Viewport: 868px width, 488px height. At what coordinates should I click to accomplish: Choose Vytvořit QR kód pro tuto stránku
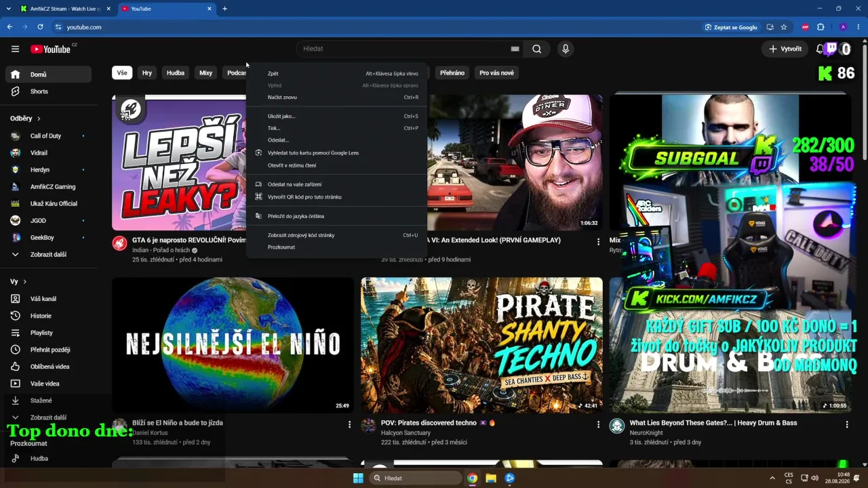pyautogui.click(x=337, y=197)
